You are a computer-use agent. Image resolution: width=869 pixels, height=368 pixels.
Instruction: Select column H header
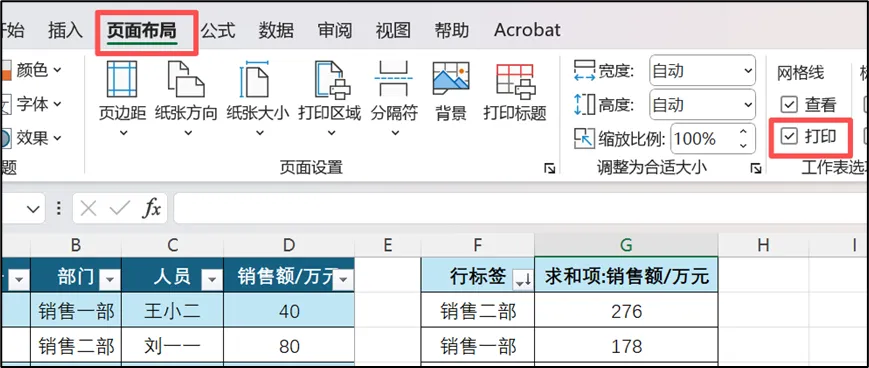pos(763,244)
